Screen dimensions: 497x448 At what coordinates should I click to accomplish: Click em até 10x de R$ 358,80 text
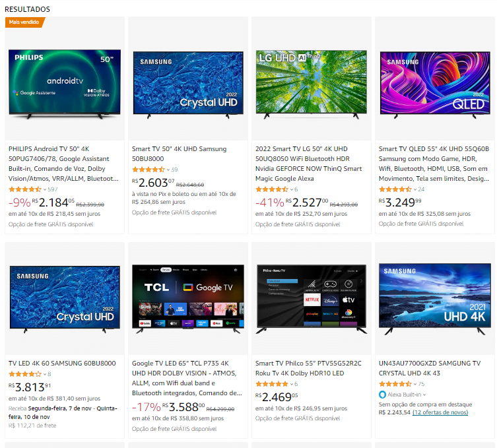[178, 418]
